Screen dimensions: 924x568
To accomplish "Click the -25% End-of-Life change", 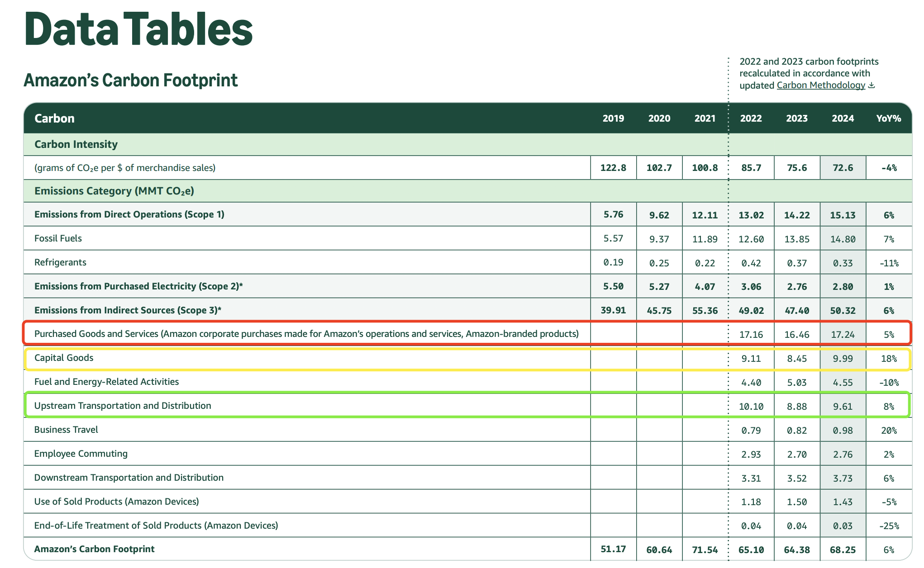I will pos(889,526).
